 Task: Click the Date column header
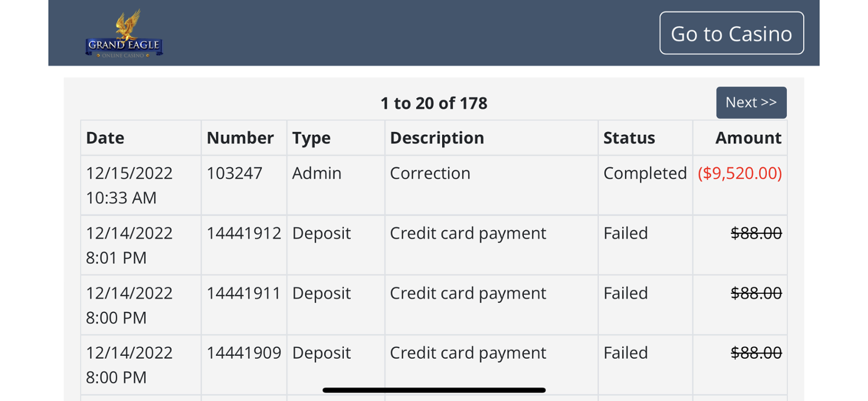point(105,138)
